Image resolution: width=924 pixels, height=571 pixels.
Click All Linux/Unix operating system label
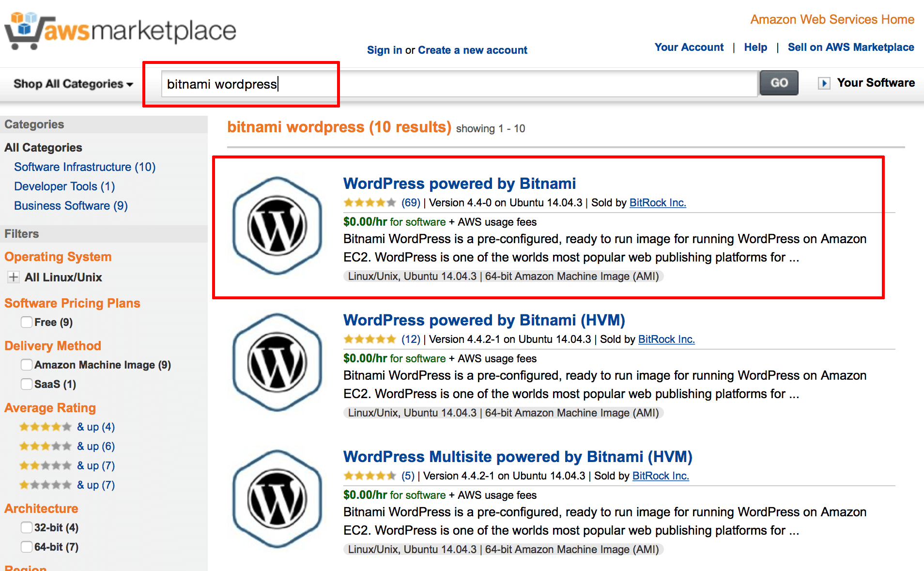click(x=63, y=278)
